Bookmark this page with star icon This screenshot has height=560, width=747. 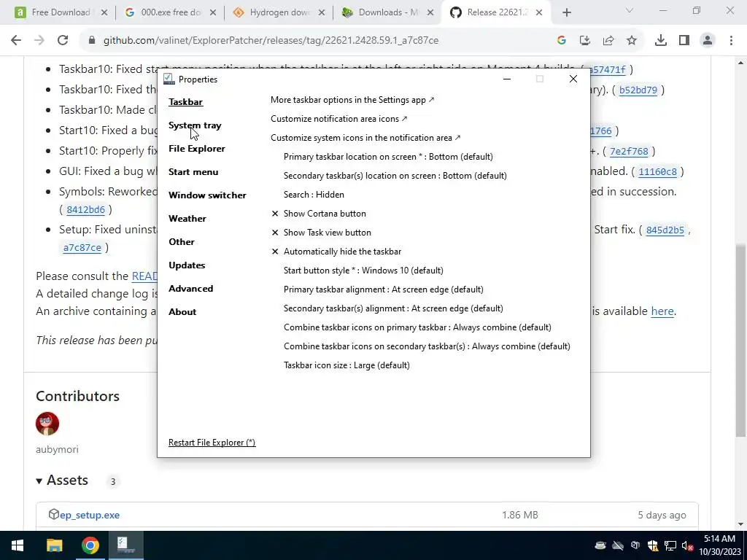click(x=632, y=41)
